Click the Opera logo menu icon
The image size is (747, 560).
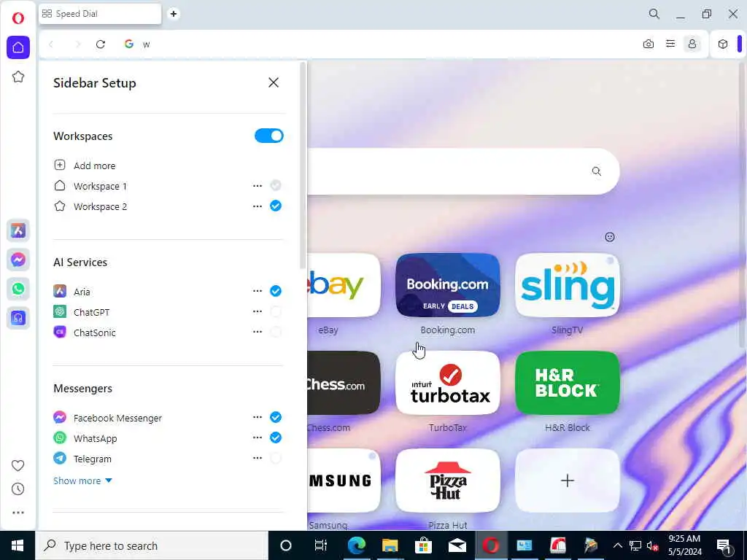coord(18,18)
